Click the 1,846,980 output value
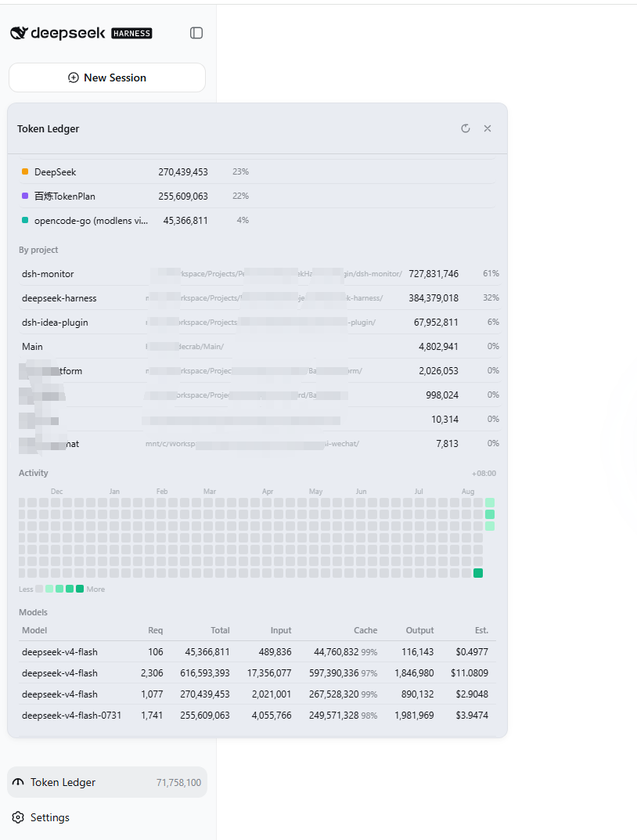The image size is (637, 840). pos(414,672)
